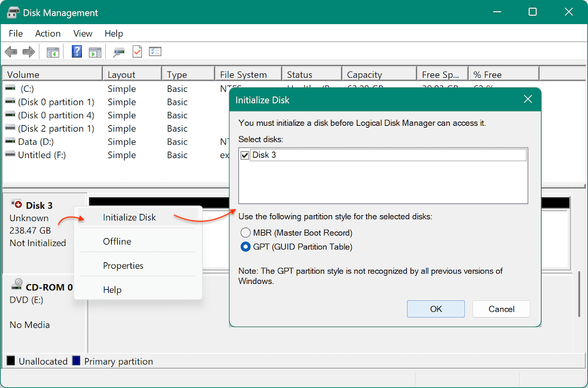
Task: Toggle the Show/Hide Console Tree toolbar icon
Action: (x=52, y=52)
